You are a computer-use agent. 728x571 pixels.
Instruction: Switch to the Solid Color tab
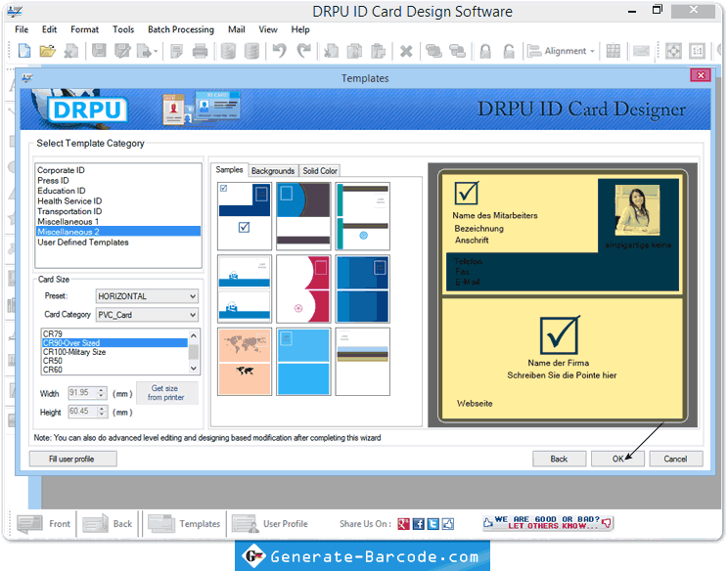point(320,171)
